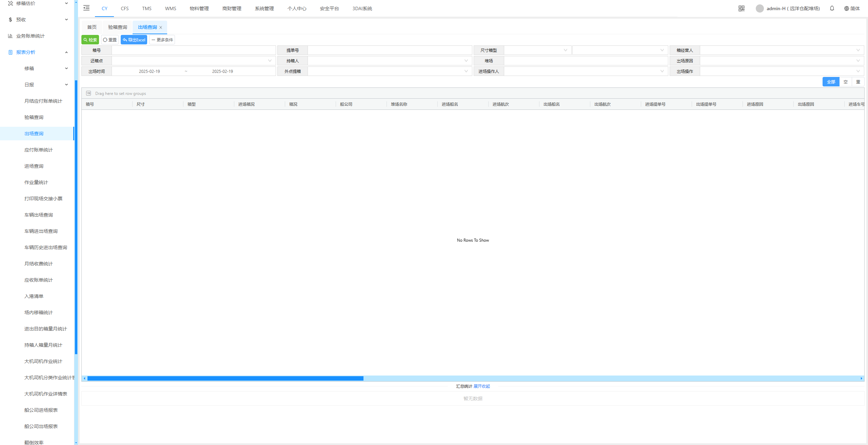Open the 箱经营人 dropdown
Image resolution: width=868 pixels, height=445 pixels.
coord(781,50)
